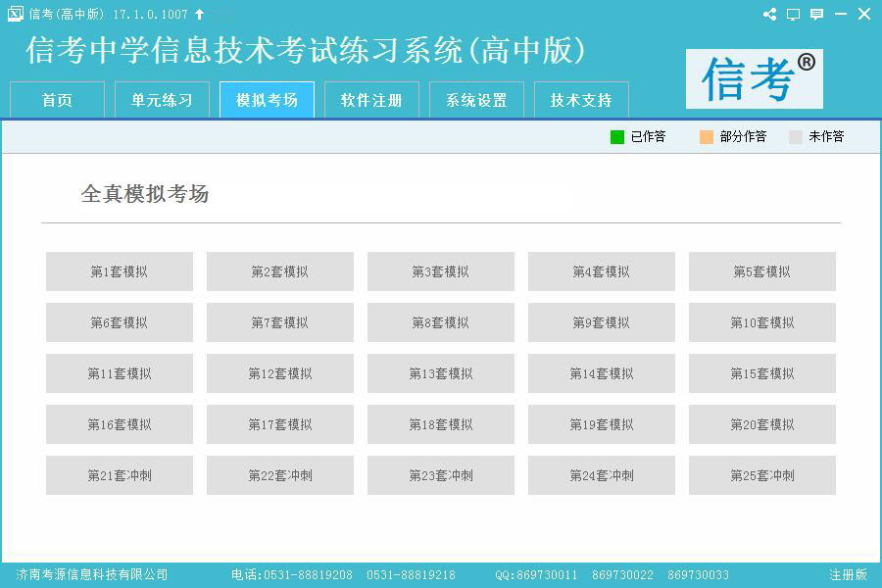Viewport: 882px width, 588px height.
Task: Click the orange 部分作答 legend square
Action: click(x=707, y=137)
